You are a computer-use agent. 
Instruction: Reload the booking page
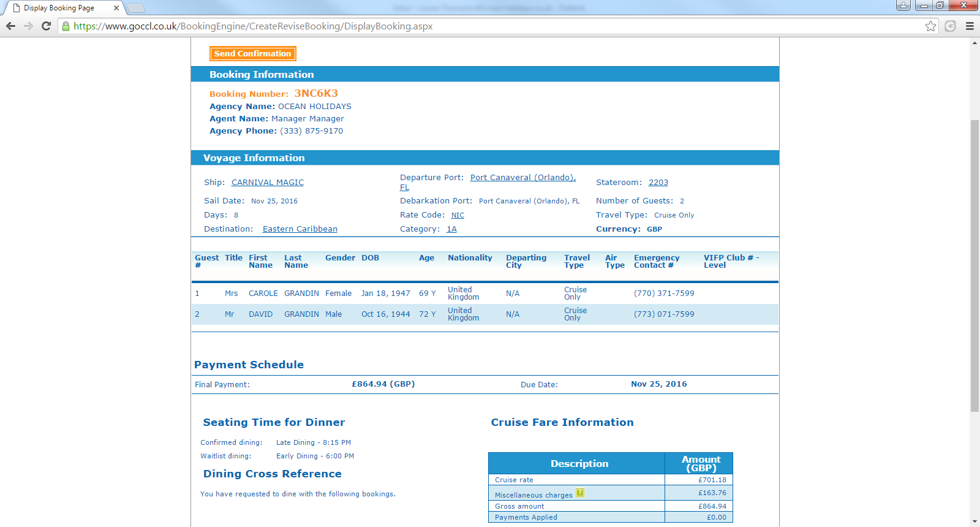click(46, 26)
